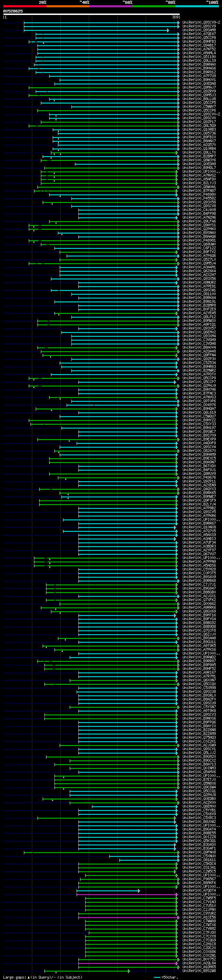222x980 pixels.
Task: Open hit UniRef100_Q94B17
Action: point(199,45)
